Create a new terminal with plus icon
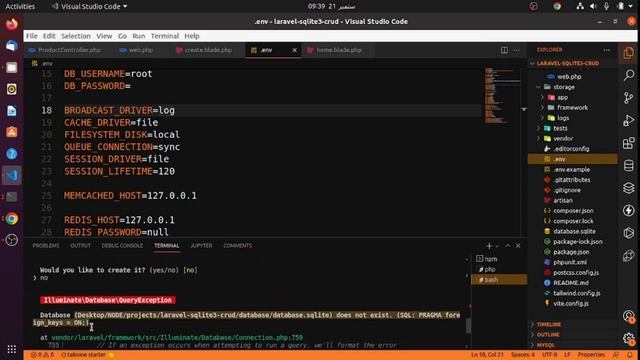 [489, 246]
